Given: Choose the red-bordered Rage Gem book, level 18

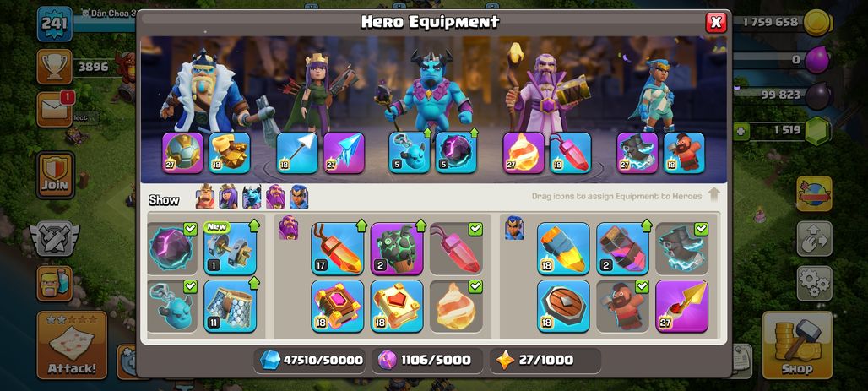Looking at the screenshot, I should [338, 307].
